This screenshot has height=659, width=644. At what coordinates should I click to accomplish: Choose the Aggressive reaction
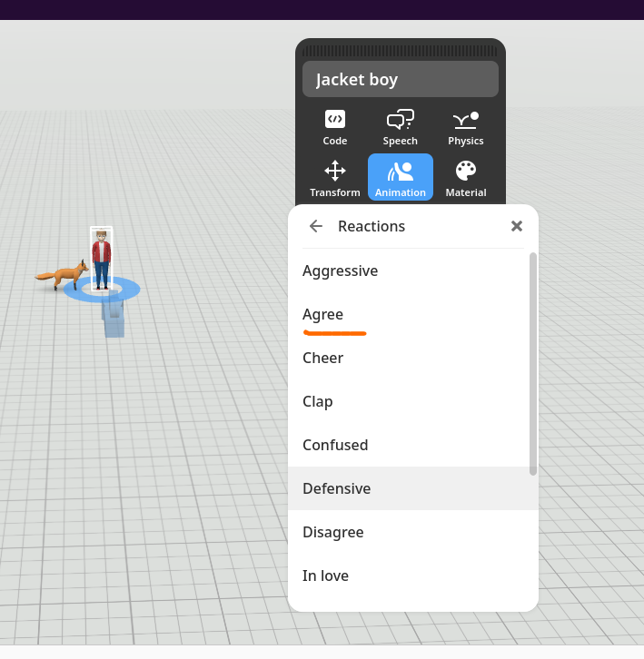pos(413,270)
